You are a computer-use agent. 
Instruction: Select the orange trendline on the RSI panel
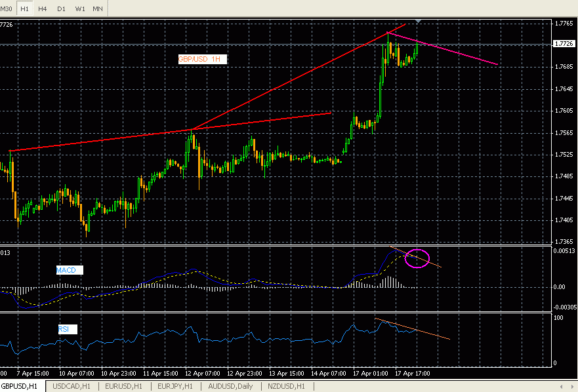tap(410, 326)
